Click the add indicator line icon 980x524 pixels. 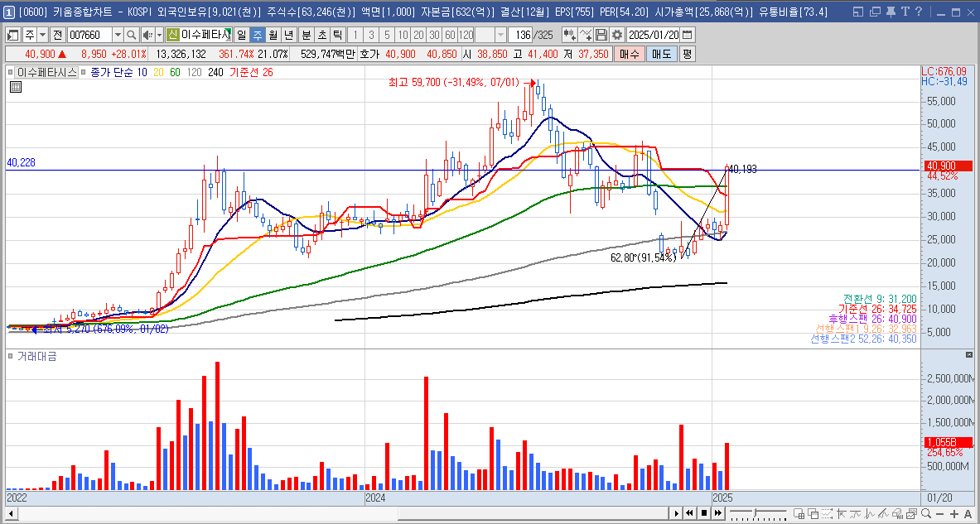coord(586,35)
